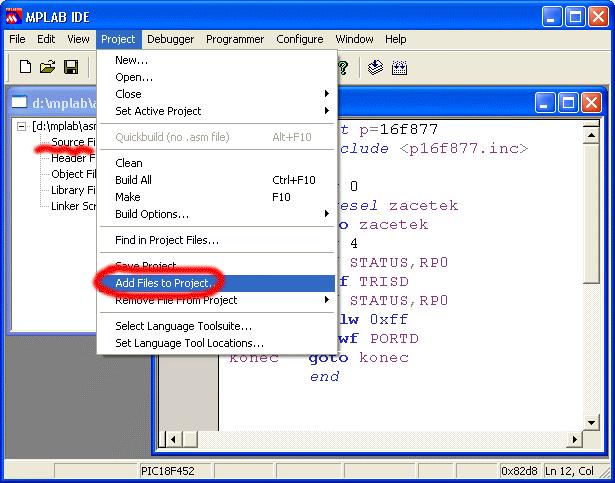Open the View menu

[78, 39]
